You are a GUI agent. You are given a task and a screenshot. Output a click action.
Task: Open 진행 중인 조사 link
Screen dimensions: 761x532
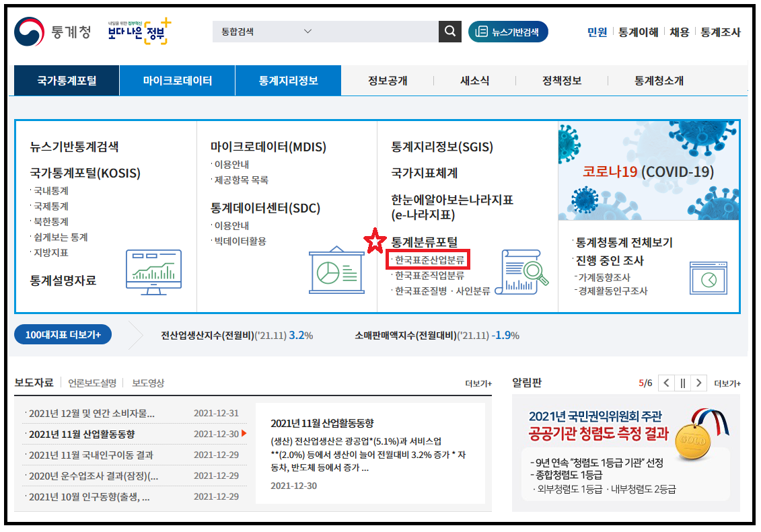[609, 260]
